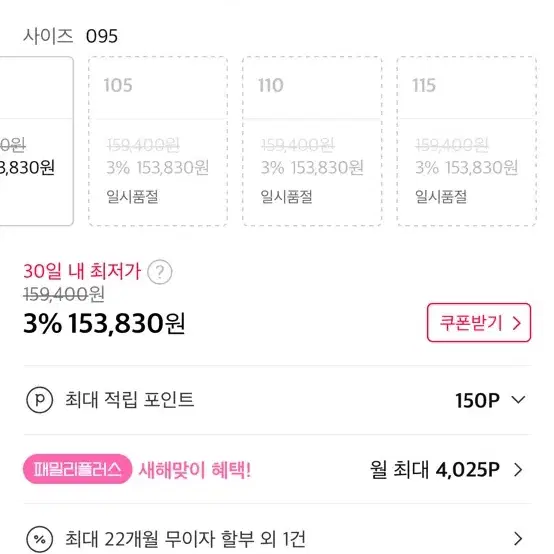554x554 pixels.
Task: Tap 일시품절 label on size 110
Action: [286, 197]
